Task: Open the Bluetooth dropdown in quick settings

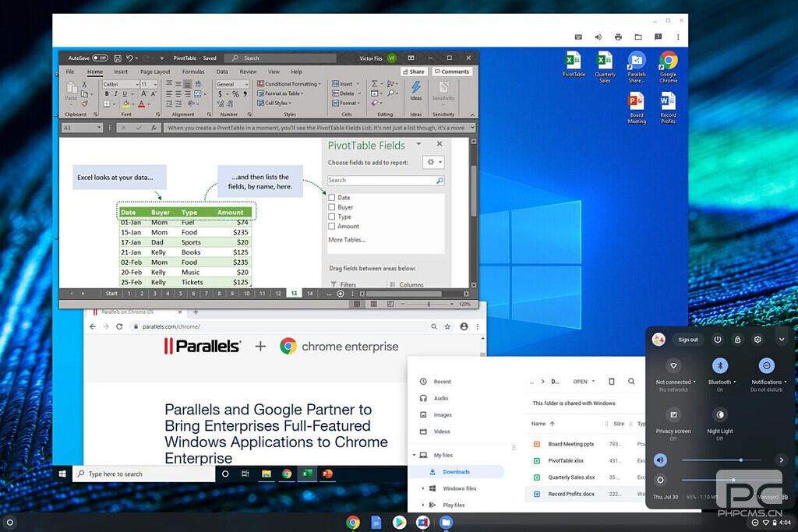Action: (736, 382)
